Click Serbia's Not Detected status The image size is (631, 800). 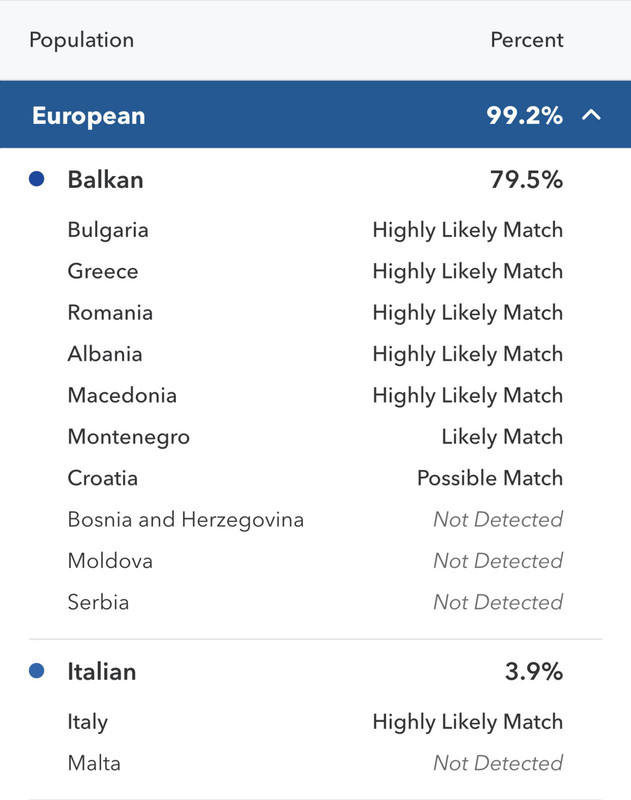pyautogui.click(x=498, y=602)
